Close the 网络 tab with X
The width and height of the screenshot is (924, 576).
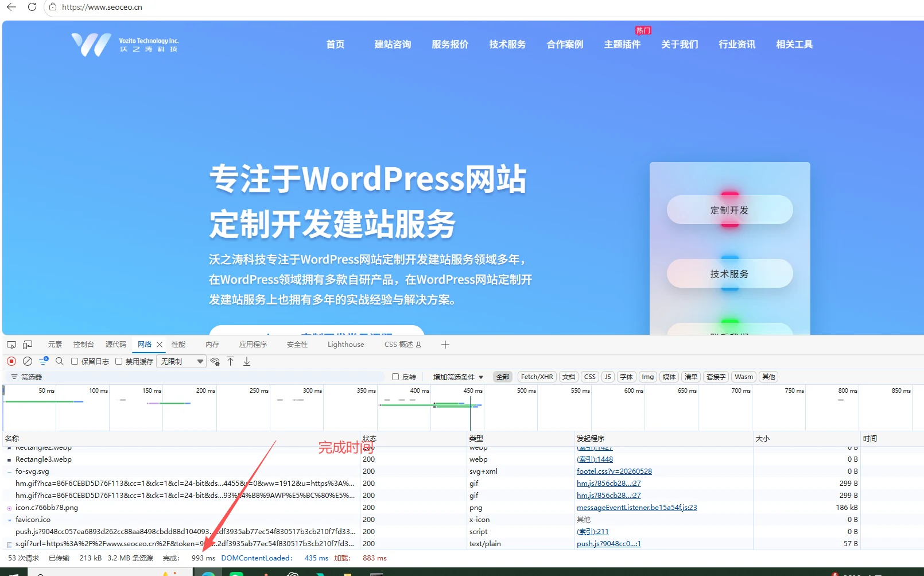160,345
